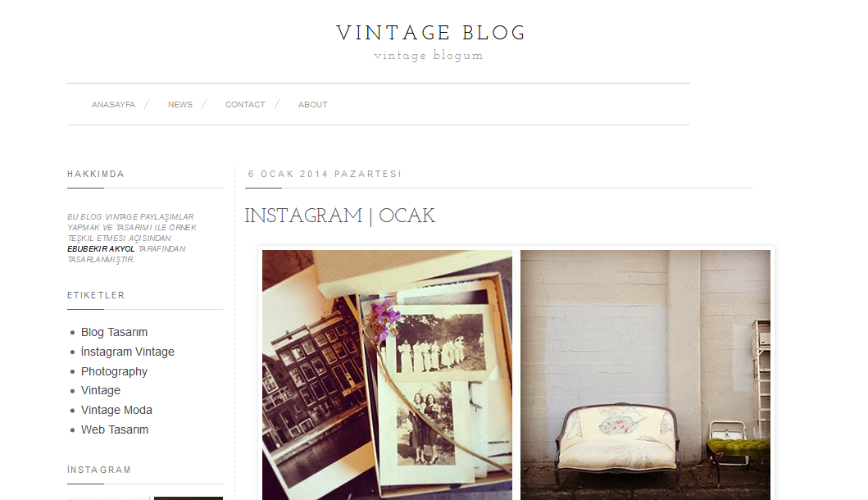View posts tagged Web Tasarım

(x=115, y=430)
